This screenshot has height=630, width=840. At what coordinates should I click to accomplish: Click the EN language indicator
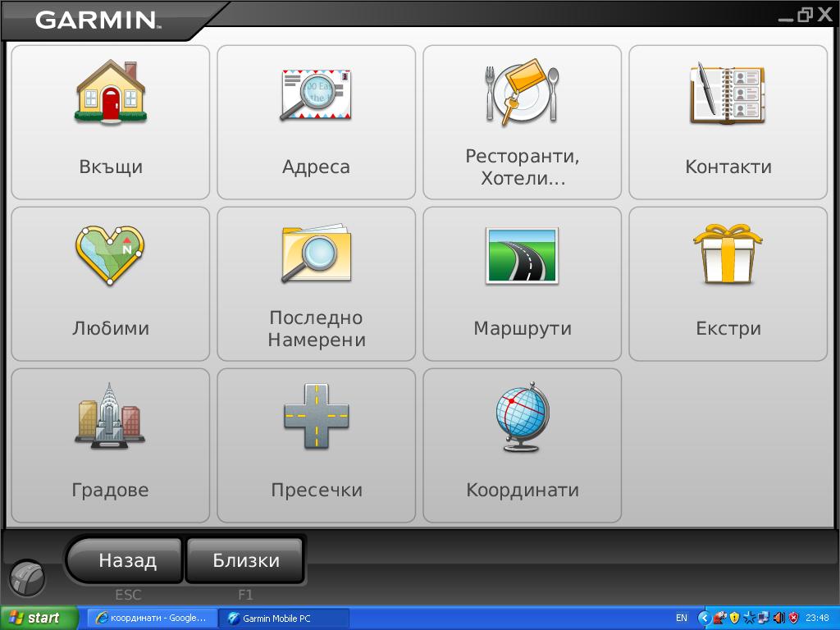(682, 619)
